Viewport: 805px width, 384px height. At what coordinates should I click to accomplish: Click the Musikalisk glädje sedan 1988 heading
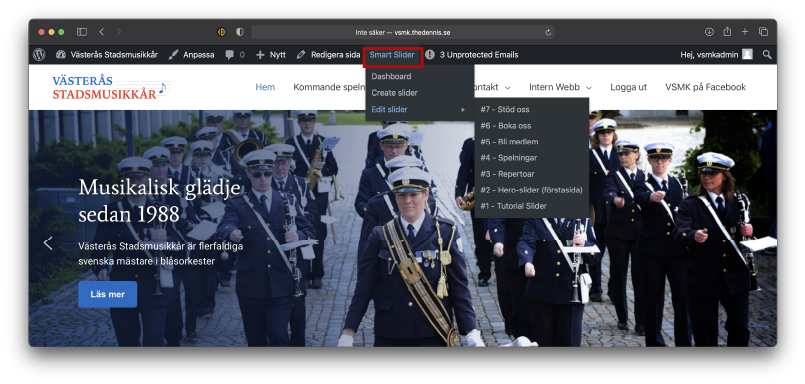coord(160,201)
